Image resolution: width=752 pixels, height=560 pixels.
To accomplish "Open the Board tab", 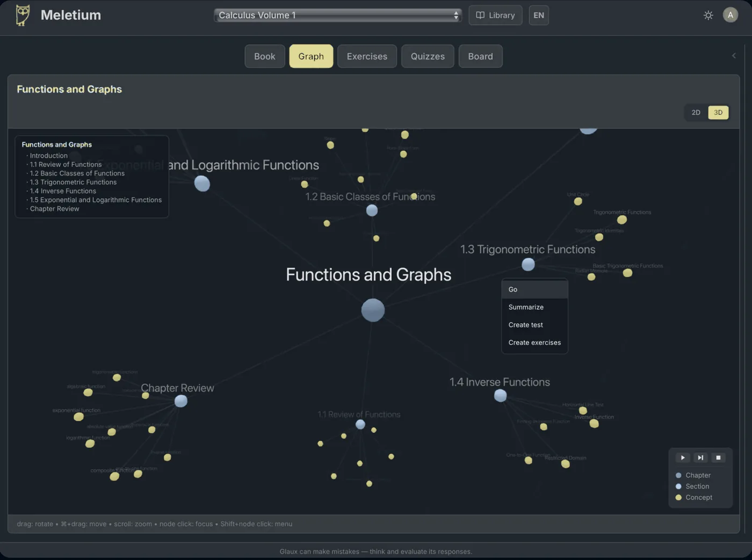I will pos(480,56).
